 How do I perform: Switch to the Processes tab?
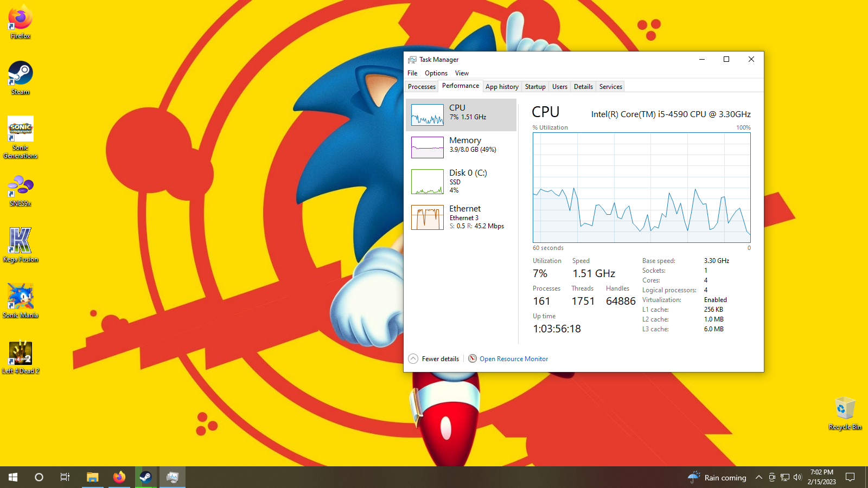tap(422, 87)
